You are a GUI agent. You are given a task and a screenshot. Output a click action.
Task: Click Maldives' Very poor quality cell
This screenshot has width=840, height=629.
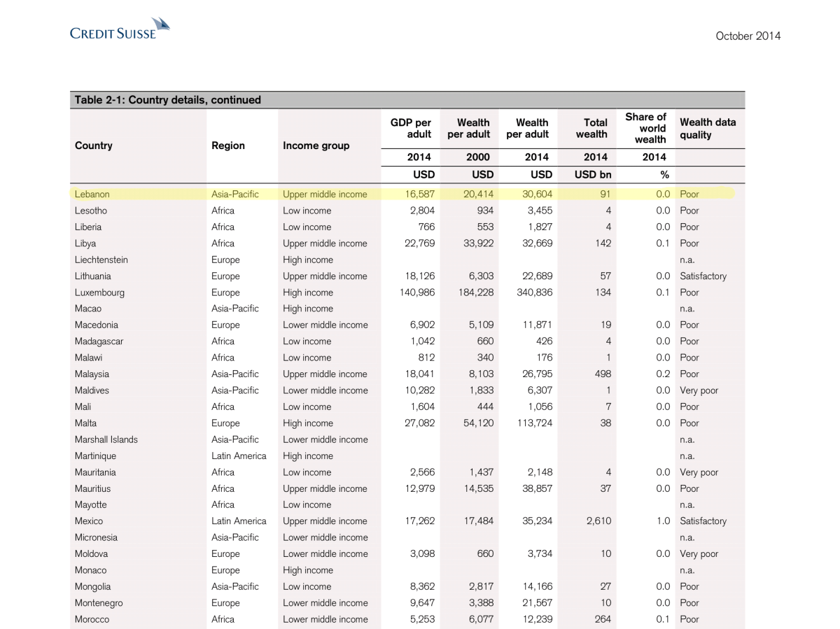699,390
